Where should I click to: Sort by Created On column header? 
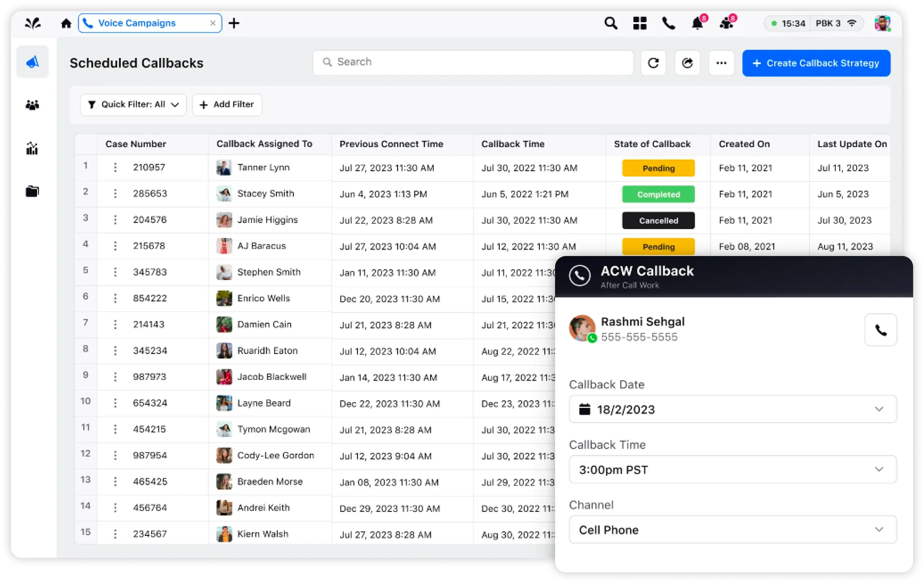(x=744, y=144)
